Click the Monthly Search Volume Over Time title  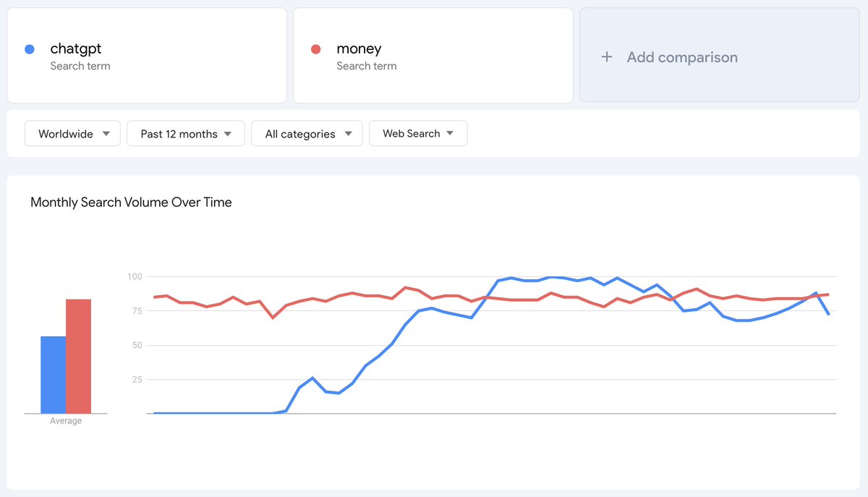coord(131,203)
